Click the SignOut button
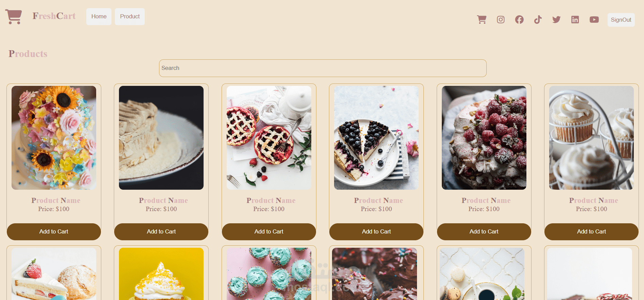Viewport: 644px width, 300px height. pos(621,20)
